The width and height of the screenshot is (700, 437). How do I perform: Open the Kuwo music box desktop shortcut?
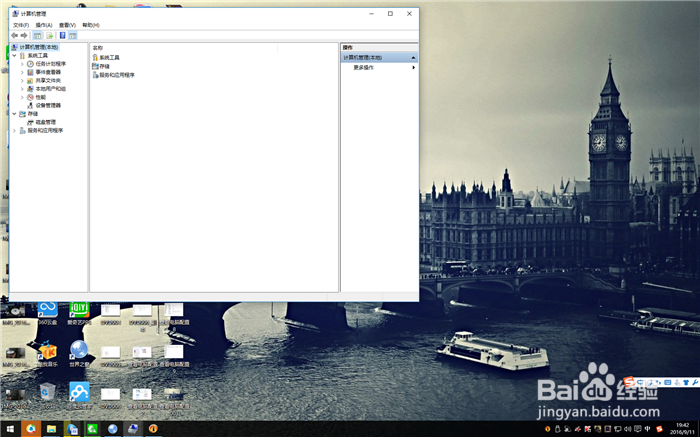pos(47,354)
